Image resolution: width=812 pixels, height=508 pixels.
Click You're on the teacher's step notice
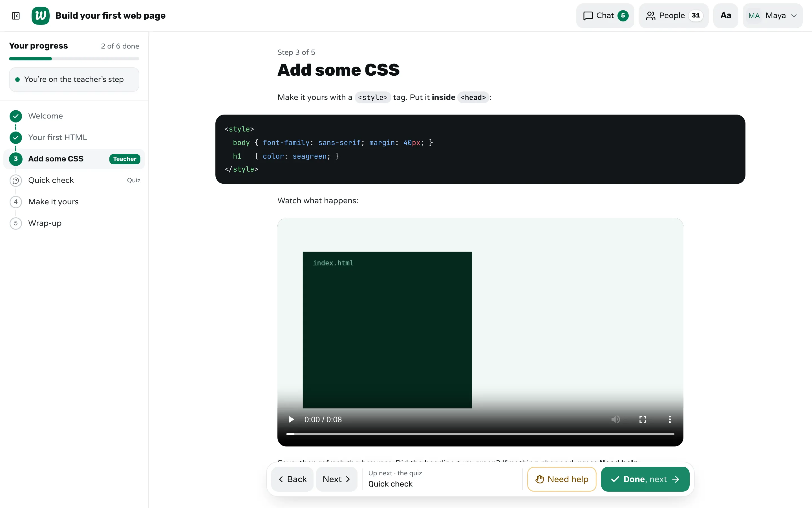74,80
